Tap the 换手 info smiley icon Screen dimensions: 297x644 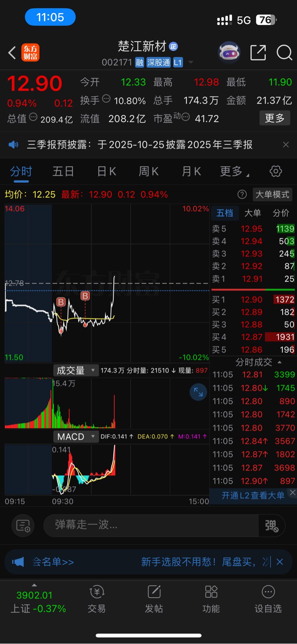(x=106, y=99)
